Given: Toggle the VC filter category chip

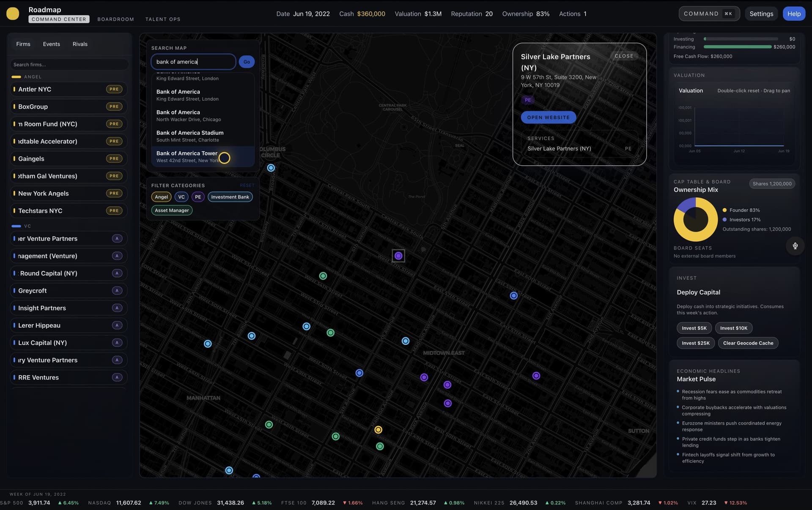Looking at the screenshot, I should click(181, 196).
